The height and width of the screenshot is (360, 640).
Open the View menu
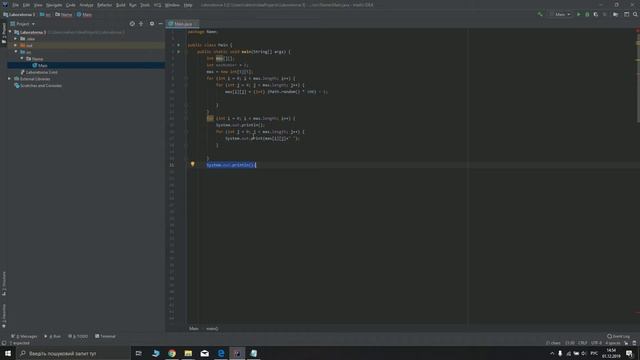[x=38, y=5]
